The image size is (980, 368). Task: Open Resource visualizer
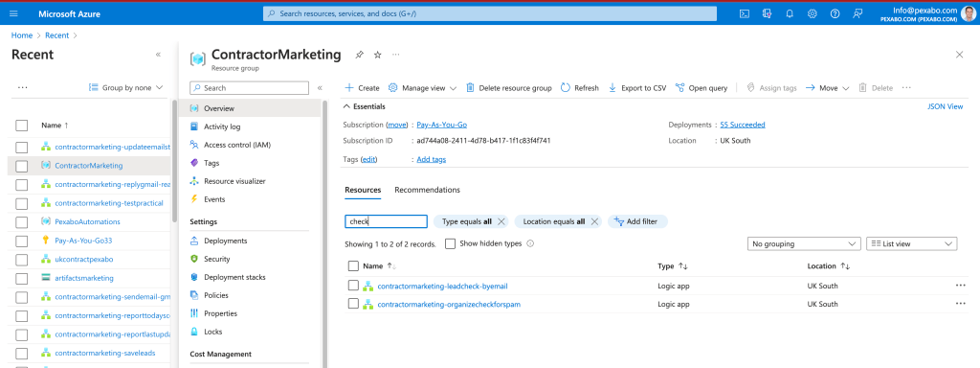(234, 181)
